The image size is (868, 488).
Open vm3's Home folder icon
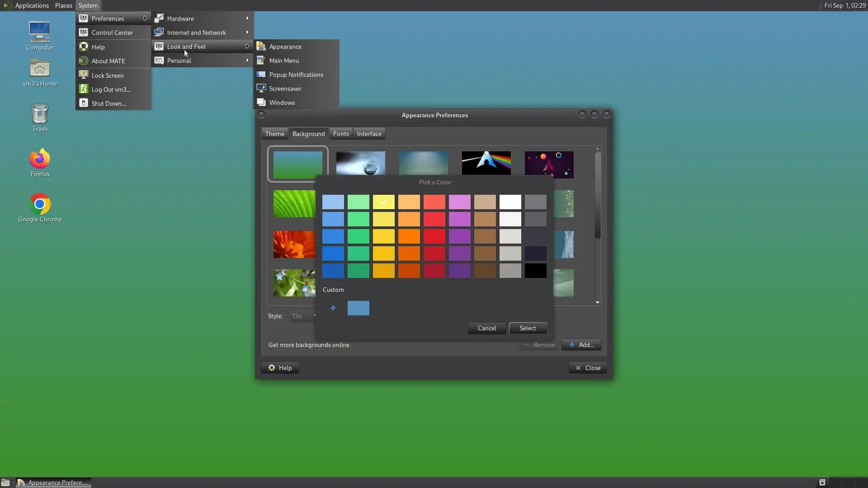[x=40, y=69]
